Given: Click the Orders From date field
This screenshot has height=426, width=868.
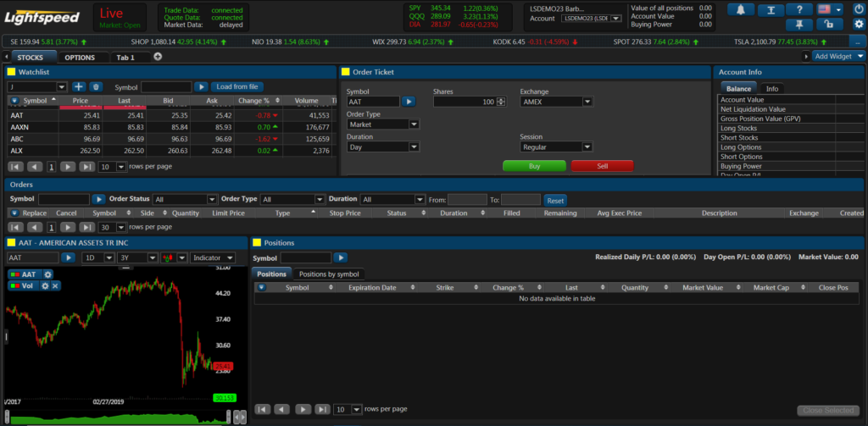Looking at the screenshot, I should coord(467,200).
